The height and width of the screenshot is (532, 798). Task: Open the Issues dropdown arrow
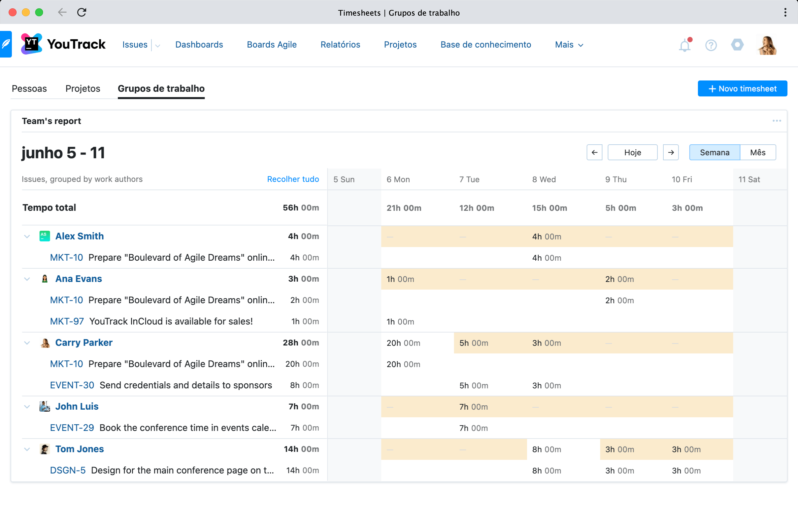(x=158, y=45)
